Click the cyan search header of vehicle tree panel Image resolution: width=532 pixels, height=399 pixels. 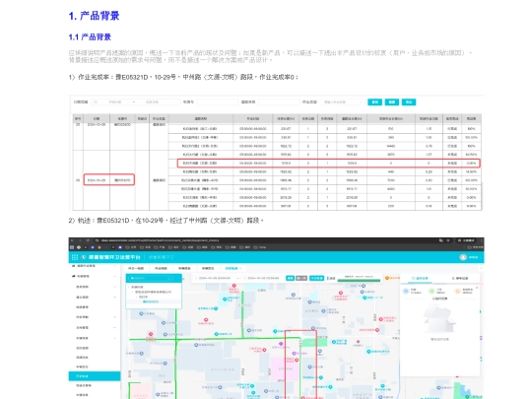pyautogui.click(x=154, y=278)
